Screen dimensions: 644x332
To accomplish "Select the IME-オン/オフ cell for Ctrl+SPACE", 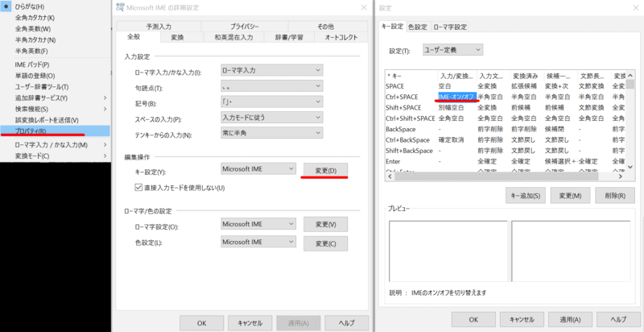I will coord(456,96).
